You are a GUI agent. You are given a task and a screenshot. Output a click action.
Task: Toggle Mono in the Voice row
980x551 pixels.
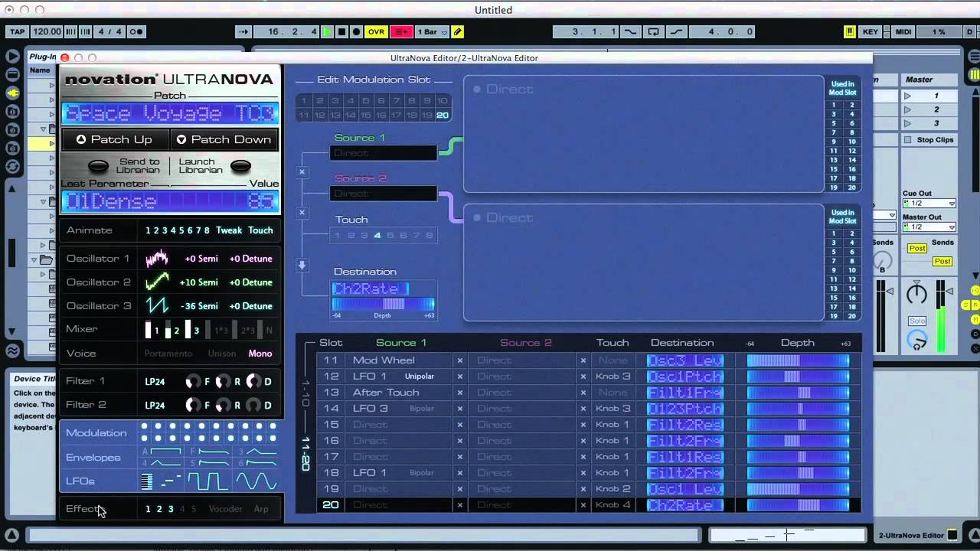260,354
